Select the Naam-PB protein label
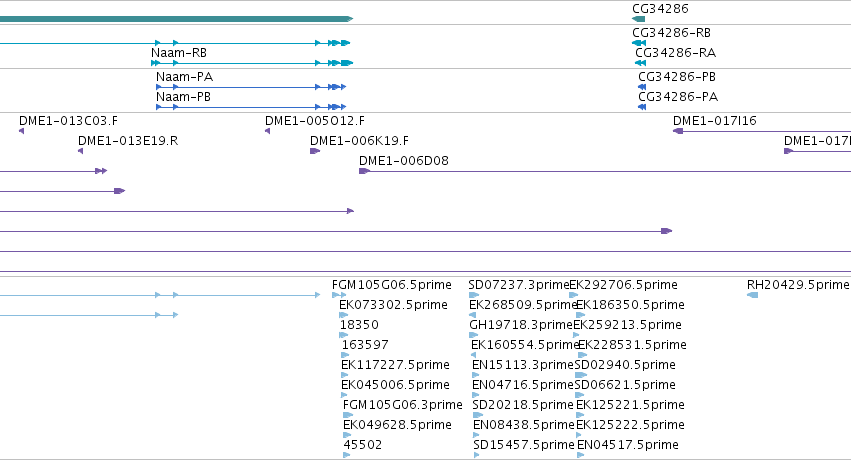Viewport: 851px width, 460px height. [183, 97]
